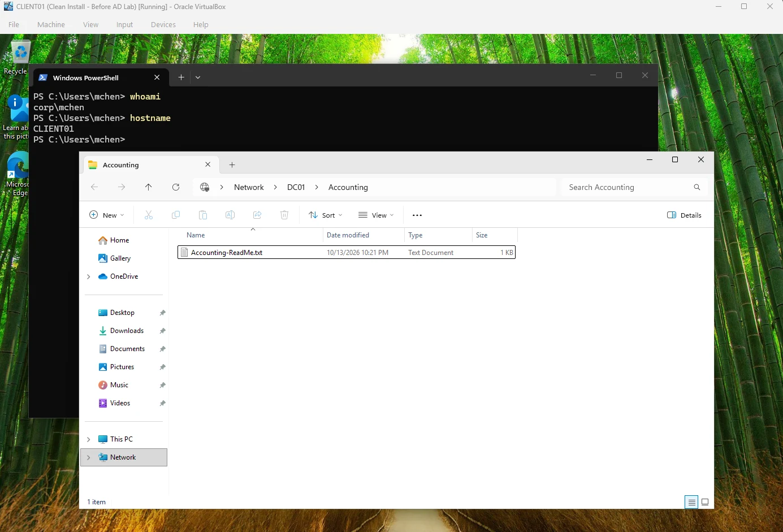Switch to the details list view icon

(691, 502)
